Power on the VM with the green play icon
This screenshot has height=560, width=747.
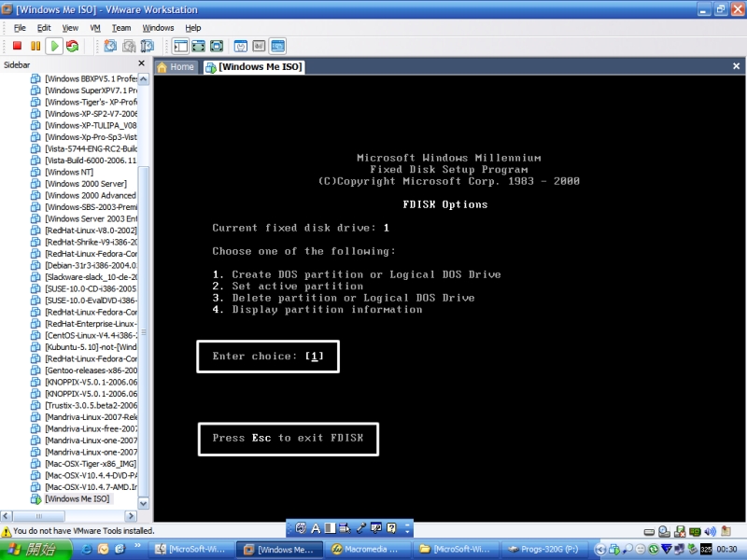click(x=54, y=46)
